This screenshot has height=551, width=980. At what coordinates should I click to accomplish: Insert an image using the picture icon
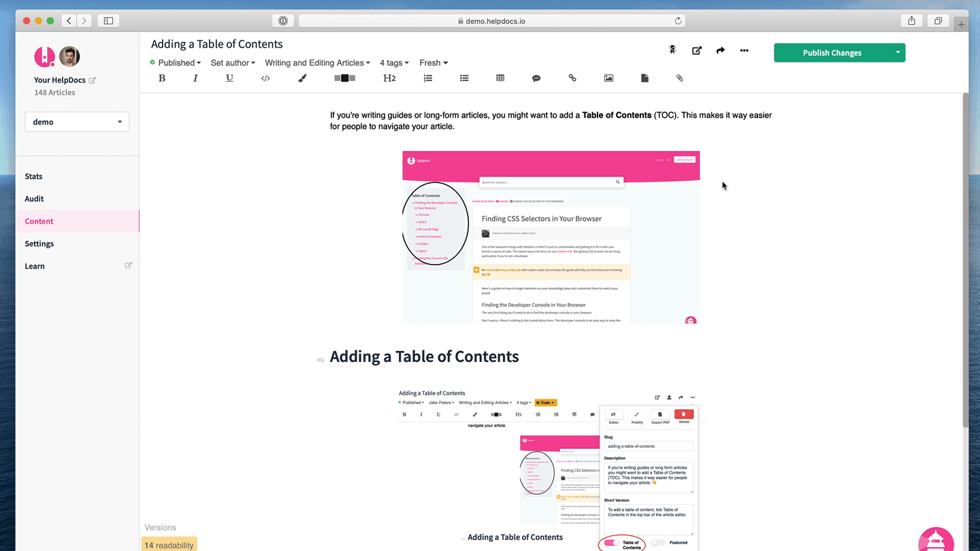click(x=608, y=78)
